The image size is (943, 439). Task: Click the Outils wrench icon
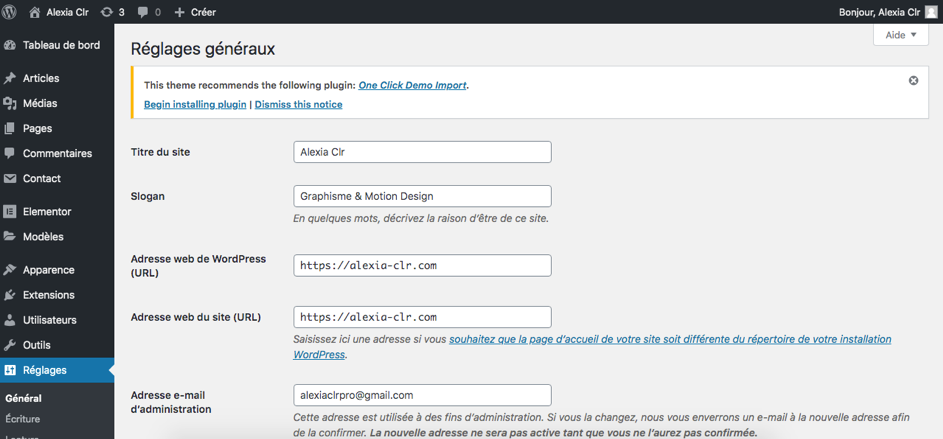10,345
